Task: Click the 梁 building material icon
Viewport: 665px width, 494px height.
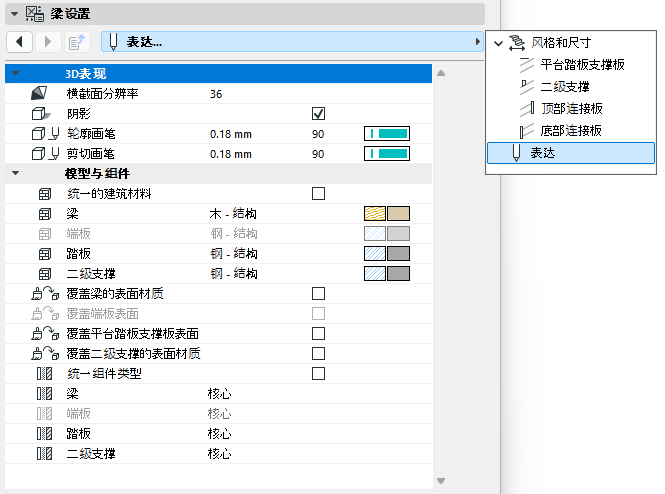Action: [x=45, y=214]
